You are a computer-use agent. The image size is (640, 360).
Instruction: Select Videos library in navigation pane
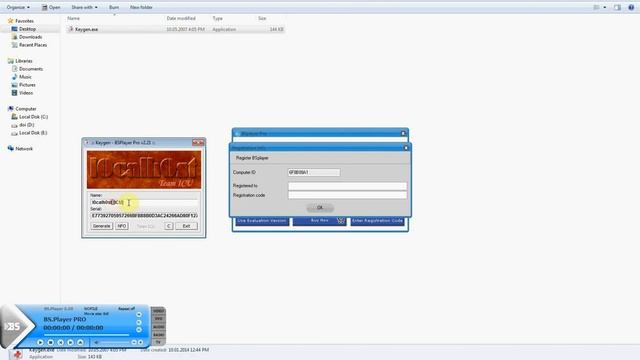[x=22, y=93]
